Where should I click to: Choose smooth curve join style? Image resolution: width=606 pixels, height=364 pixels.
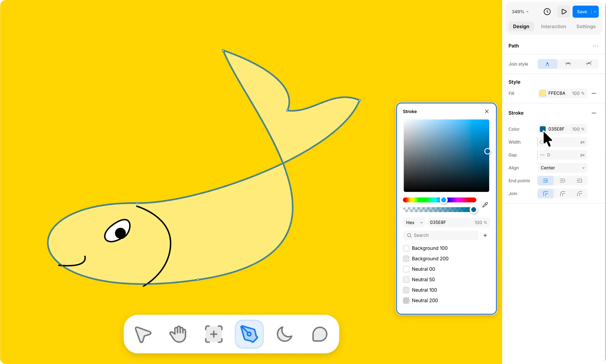point(568,64)
